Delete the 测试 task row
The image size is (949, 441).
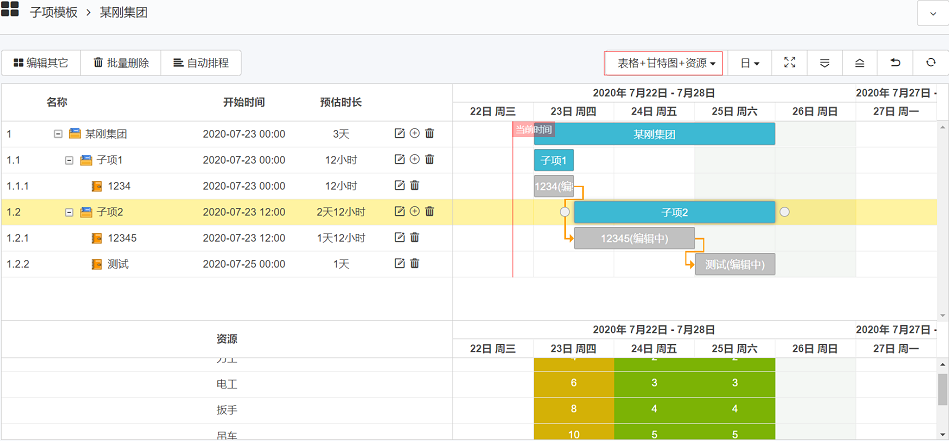(x=415, y=264)
